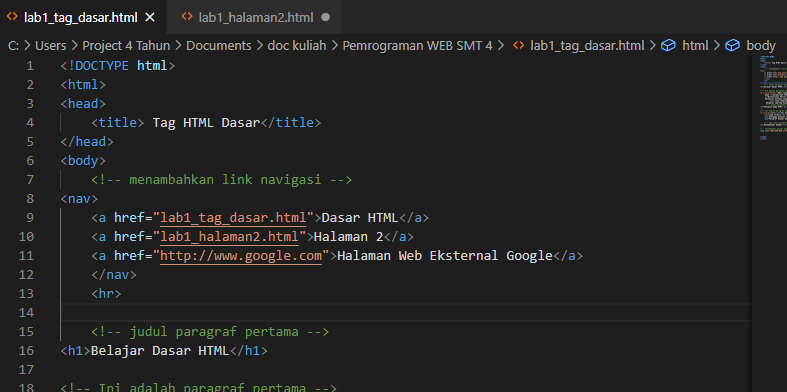Click the HTML file icon on lab1_halaman2.html tab
Image resolution: width=787 pixels, height=392 pixels.
pyautogui.click(x=187, y=17)
